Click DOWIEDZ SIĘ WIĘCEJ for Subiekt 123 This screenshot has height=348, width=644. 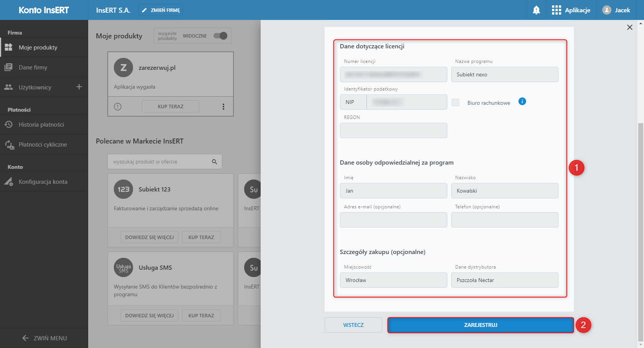point(149,237)
